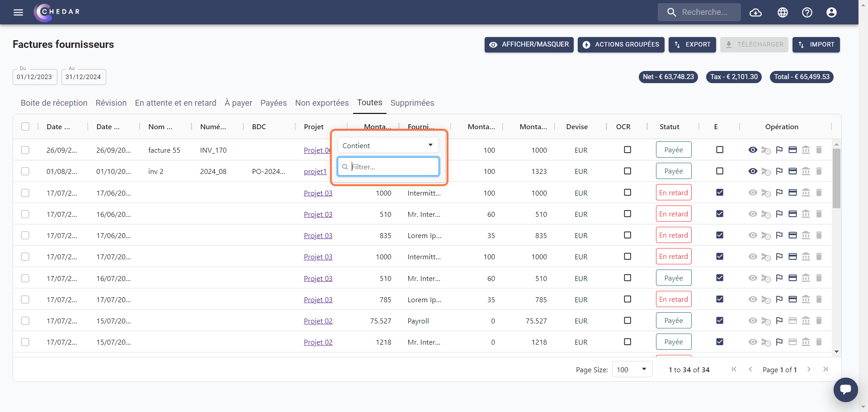Click the IMPORT button
Viewport: 868px width, 412px height.
(816, 45)
